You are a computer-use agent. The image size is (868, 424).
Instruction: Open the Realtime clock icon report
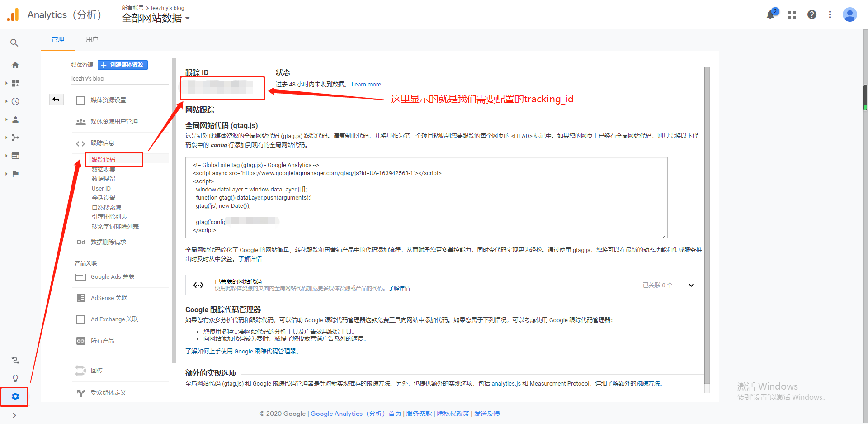pyautogui.click(x=15, y=101)
